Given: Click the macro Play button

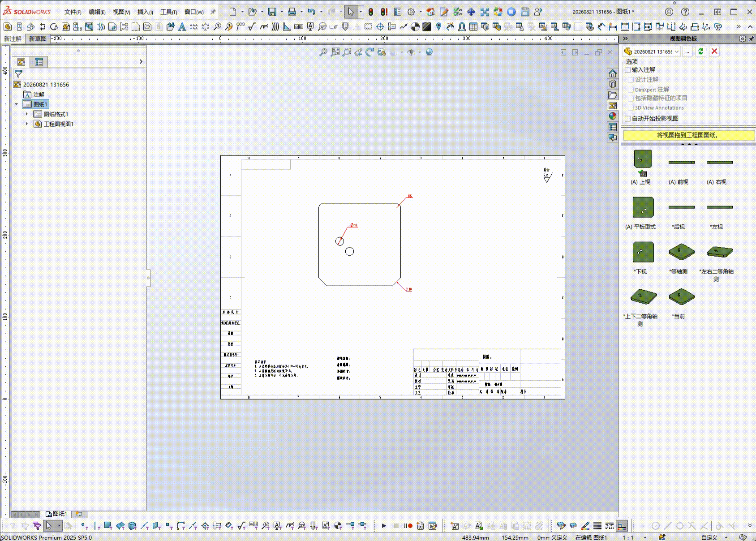Looking at the screenshot, I should [x=384, y=526].
